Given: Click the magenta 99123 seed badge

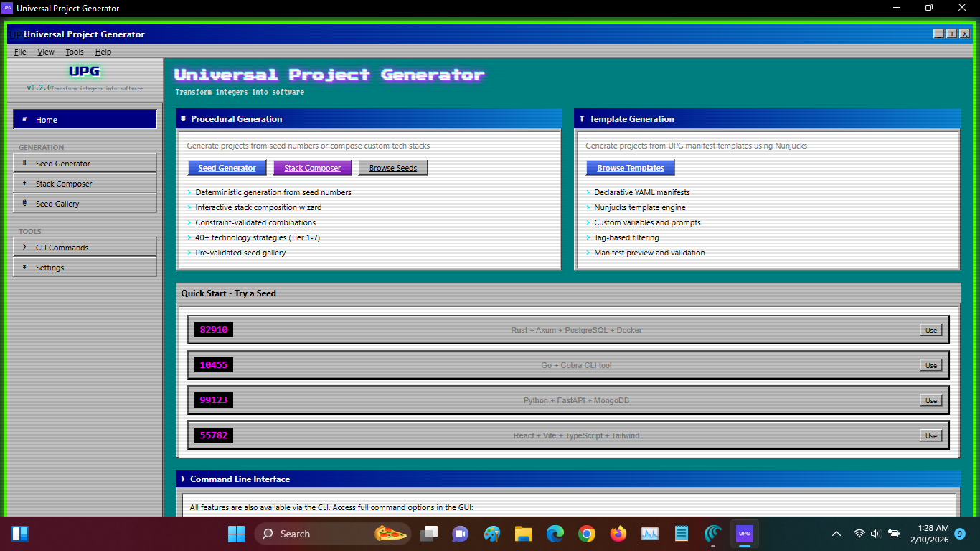Looking at the screenshot, I should (x=213, y=400).
